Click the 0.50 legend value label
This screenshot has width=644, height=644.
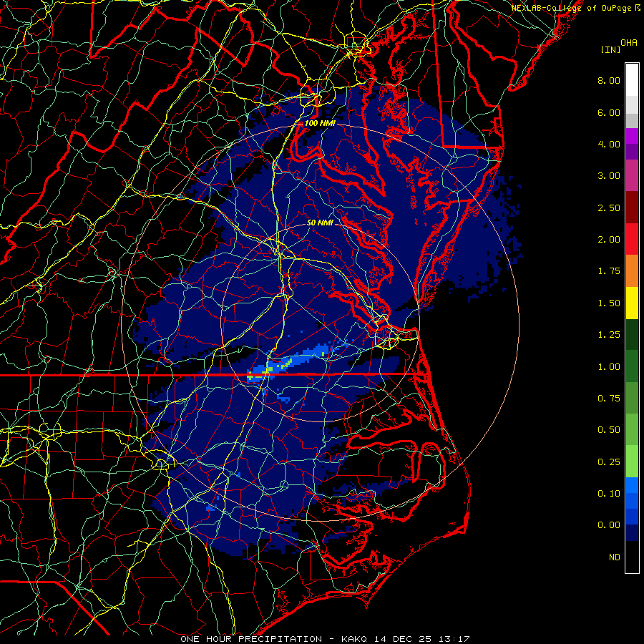(x=609, y=430)
